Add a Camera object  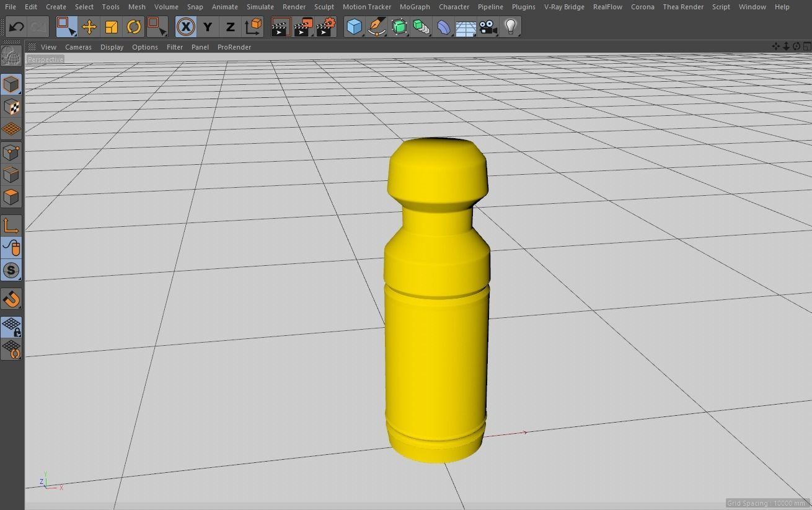tap(488, 27)
